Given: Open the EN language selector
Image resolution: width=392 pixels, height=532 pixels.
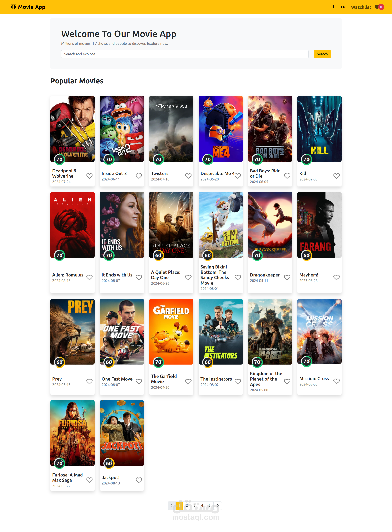Looking at the screenshot, I should click(x=343, y=7).
